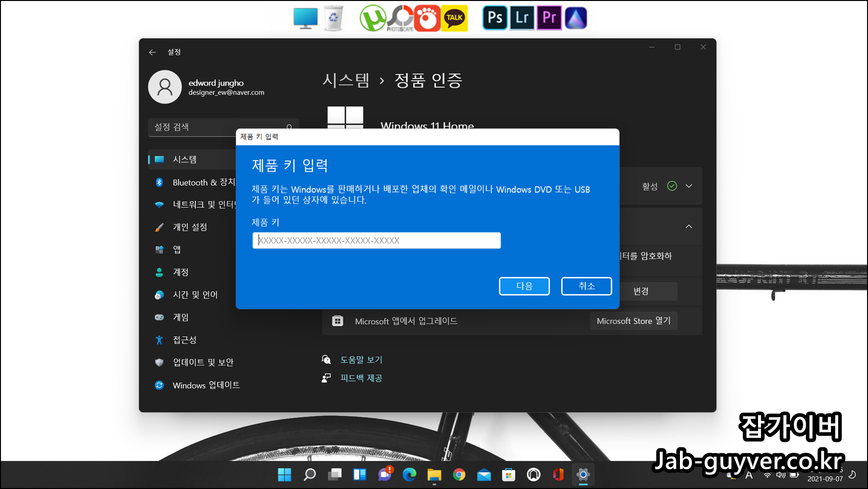Open KakaoTalk from the desktop
Screen dimensions: 868x489
[x=454, y=17]
